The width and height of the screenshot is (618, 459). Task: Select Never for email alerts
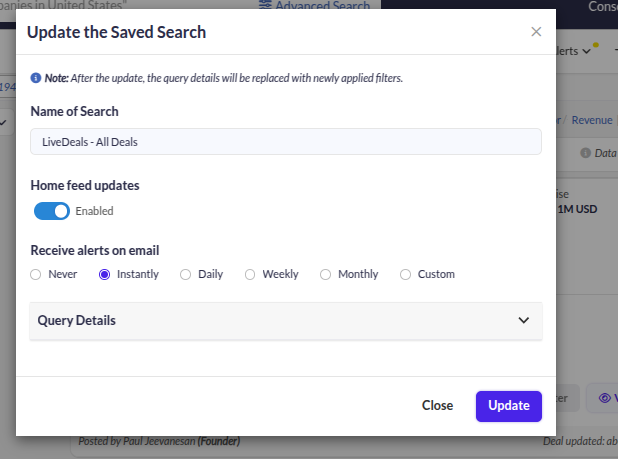(x=36, y=274)
